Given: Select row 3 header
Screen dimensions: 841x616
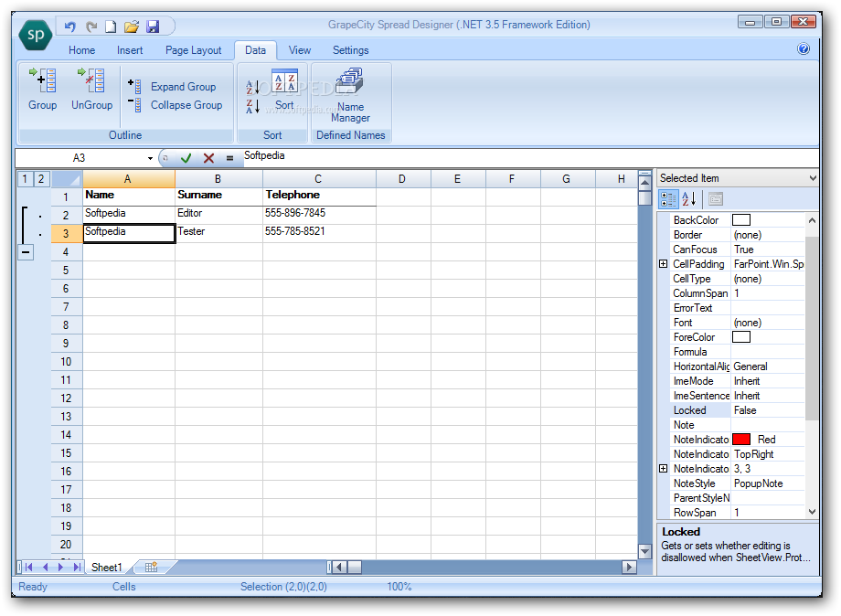Looking at the screenshot, I should pos(67,233).
